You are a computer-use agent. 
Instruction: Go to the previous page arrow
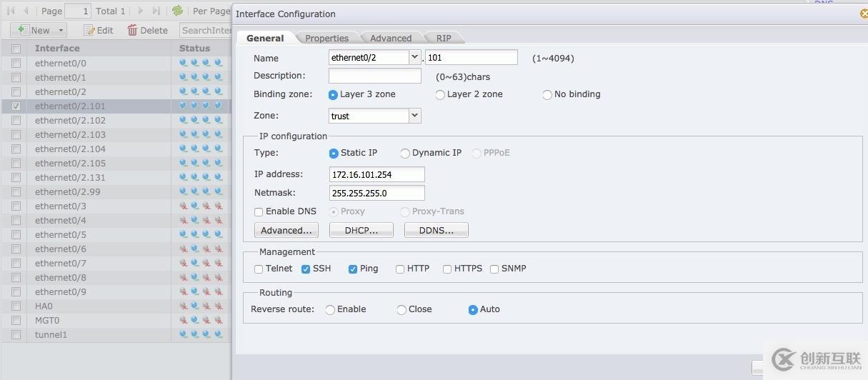pyautogui.click(x=26, y=11)
